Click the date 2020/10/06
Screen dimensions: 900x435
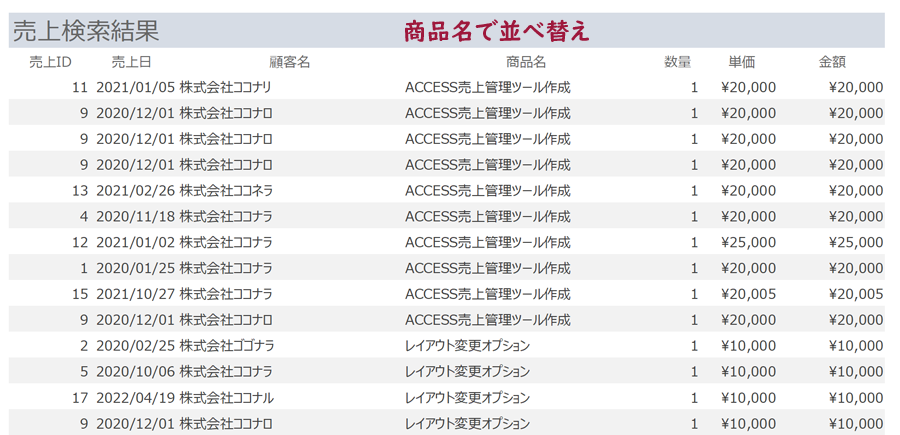click(135, 371)
